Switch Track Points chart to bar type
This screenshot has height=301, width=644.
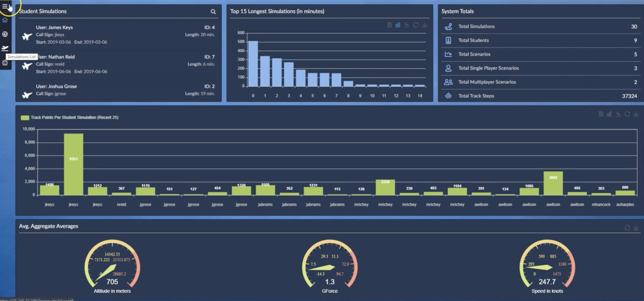pos(609,114)
